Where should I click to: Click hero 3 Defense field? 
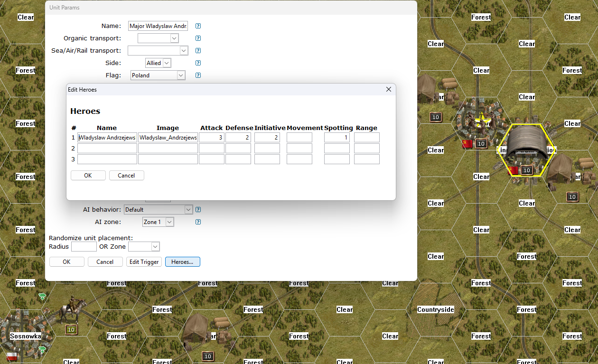pos(238,159)
